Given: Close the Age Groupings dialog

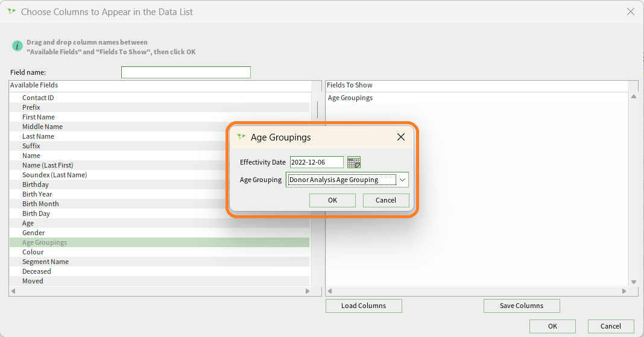Looking at the screenshot, I should click(x=401, y=137).
